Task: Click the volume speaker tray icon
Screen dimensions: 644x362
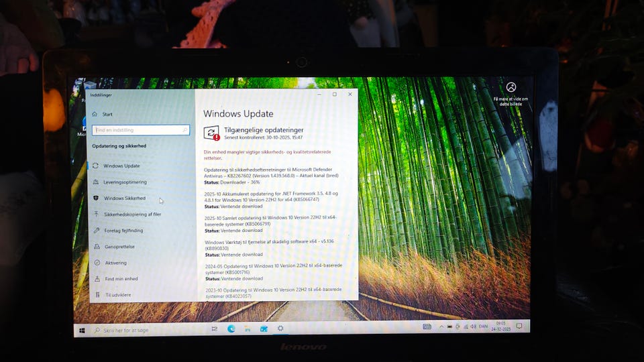Action: 473,326
